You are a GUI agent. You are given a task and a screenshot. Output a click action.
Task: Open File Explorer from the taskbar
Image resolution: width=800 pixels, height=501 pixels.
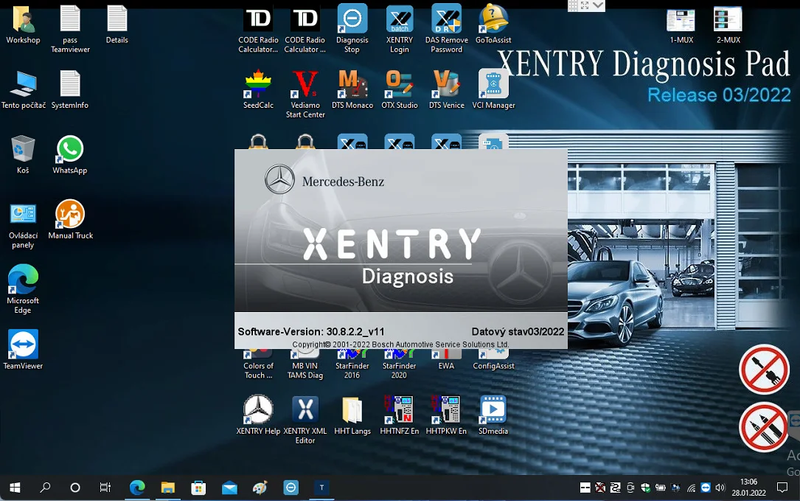click(168, 488)
